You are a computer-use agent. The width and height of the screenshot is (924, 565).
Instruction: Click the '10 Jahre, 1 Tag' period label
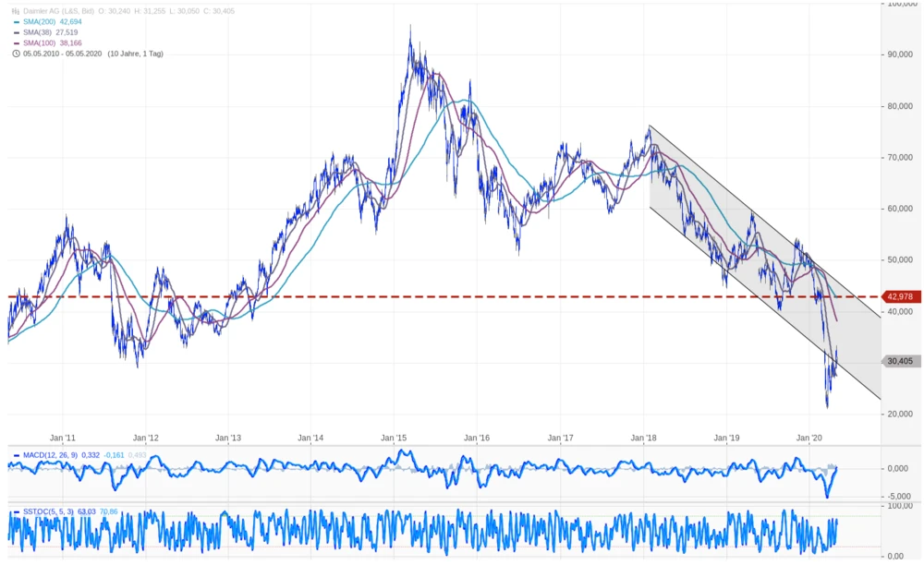136,54
